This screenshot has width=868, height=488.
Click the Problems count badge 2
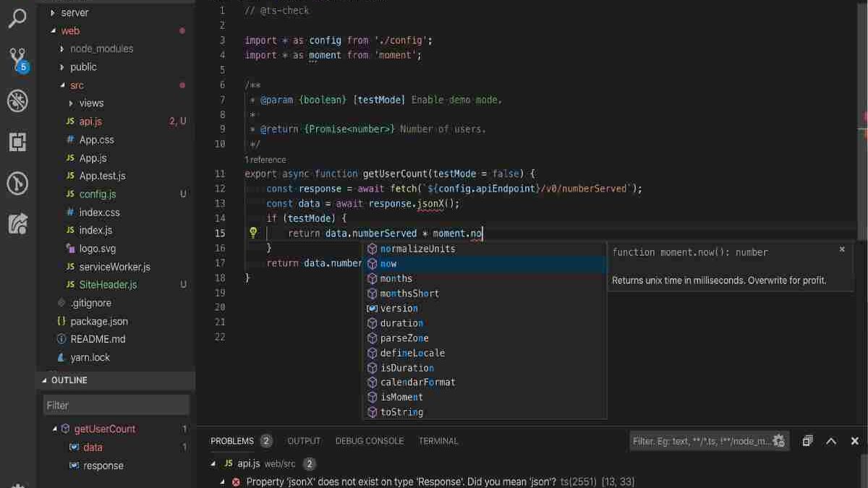pyautogui.click(x=266, y=441)
